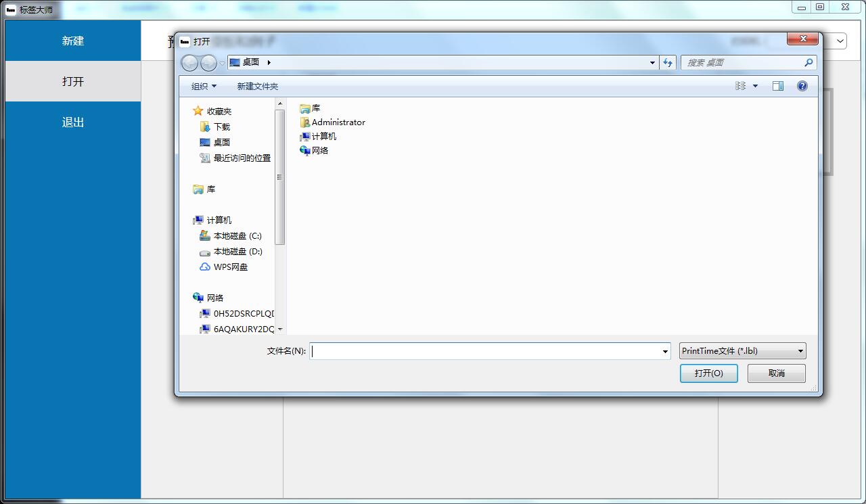Open the view options dropdown arrow
Image resolution: width=866 pixels, height=504 pixels.
(755, 86)
